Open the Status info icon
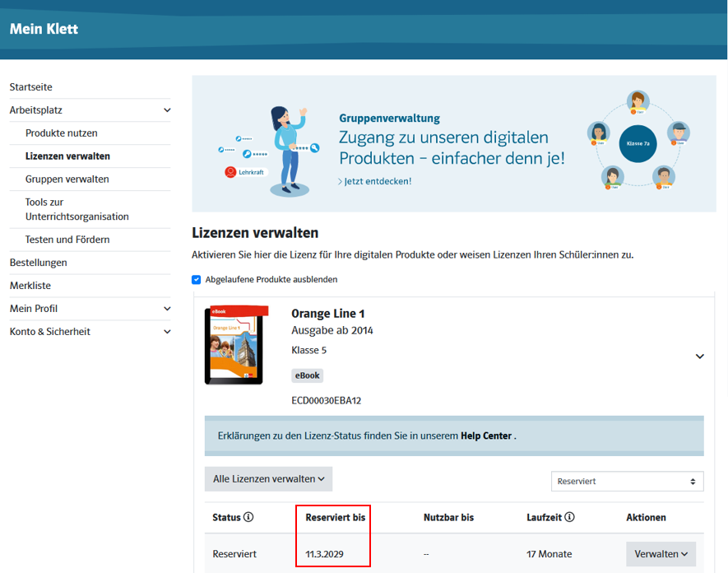 (248, 517)
